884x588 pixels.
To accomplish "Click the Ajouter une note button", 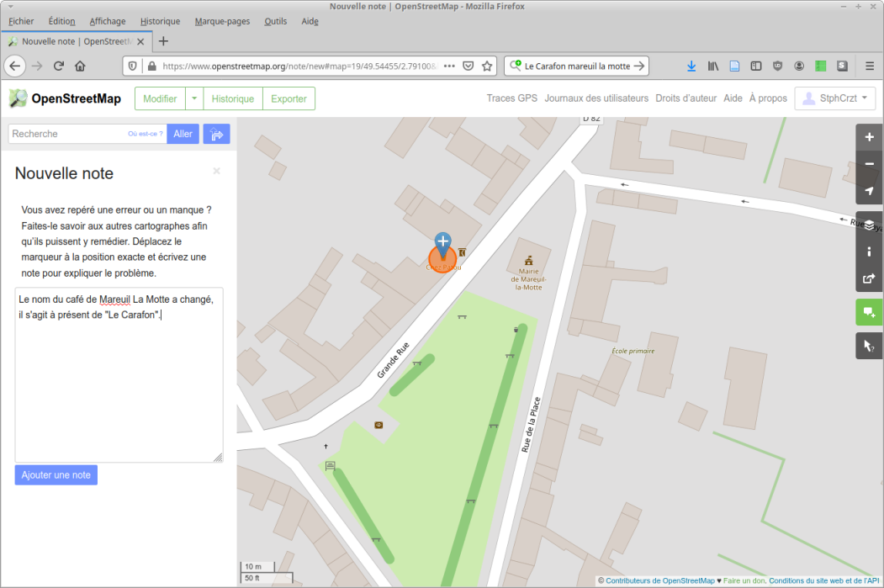I will (56, 474).
